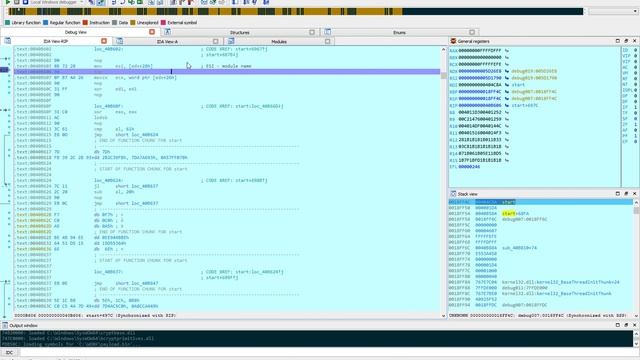Image resolution: width=640 pixels, height=360 pixels.
Task: Click the IDC button by command line
Action: tap(9, 353)
